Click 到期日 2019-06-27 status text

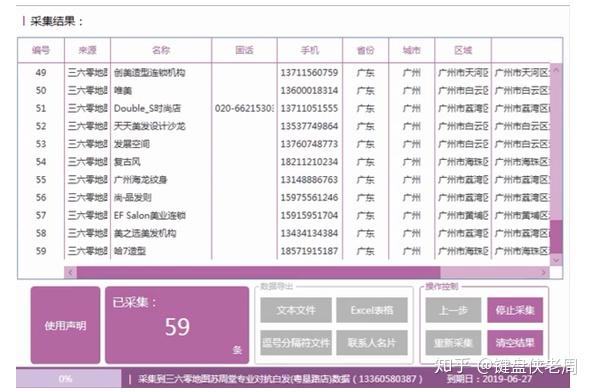click(x=489, y=378)
